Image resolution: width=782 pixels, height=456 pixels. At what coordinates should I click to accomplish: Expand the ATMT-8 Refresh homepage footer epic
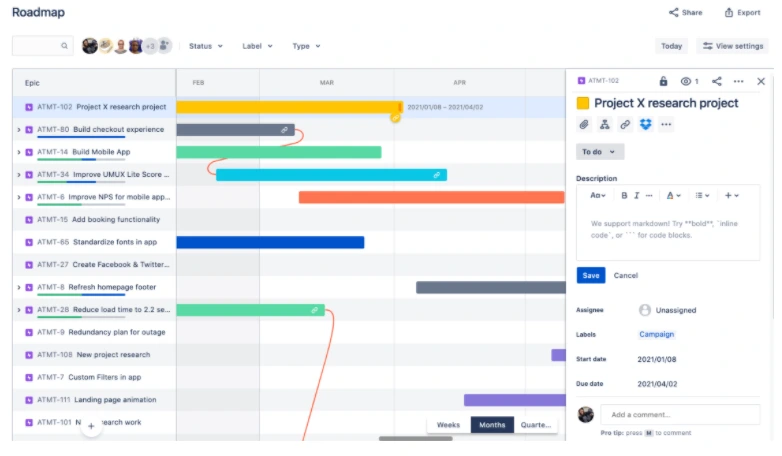[19, 287]
